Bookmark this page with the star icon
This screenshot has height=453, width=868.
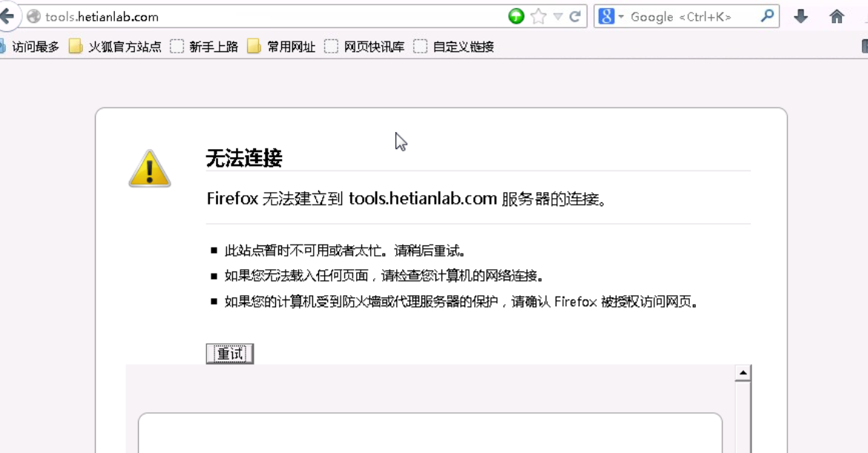point(538,16)
